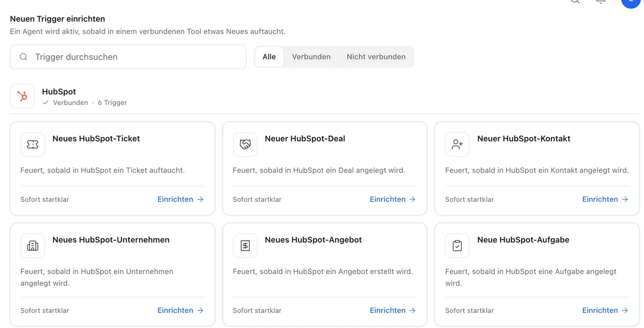The width and height of the screenshot is (644, 328).
Task: Click the building icon on Neues HubSpot-Unternehmen
Action: point(33,246)
